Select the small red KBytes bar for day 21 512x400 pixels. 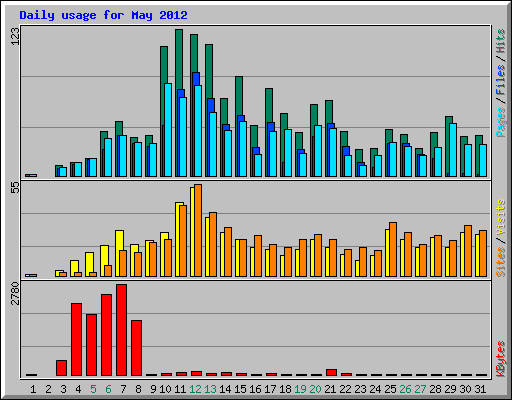(x=331, y=372)
